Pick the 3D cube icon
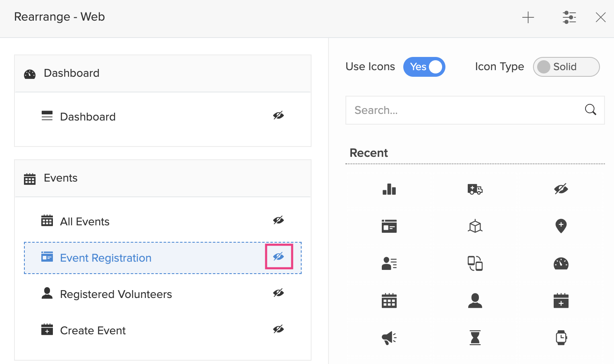Viewport: 614px width, 364px height. coord(475,226)
